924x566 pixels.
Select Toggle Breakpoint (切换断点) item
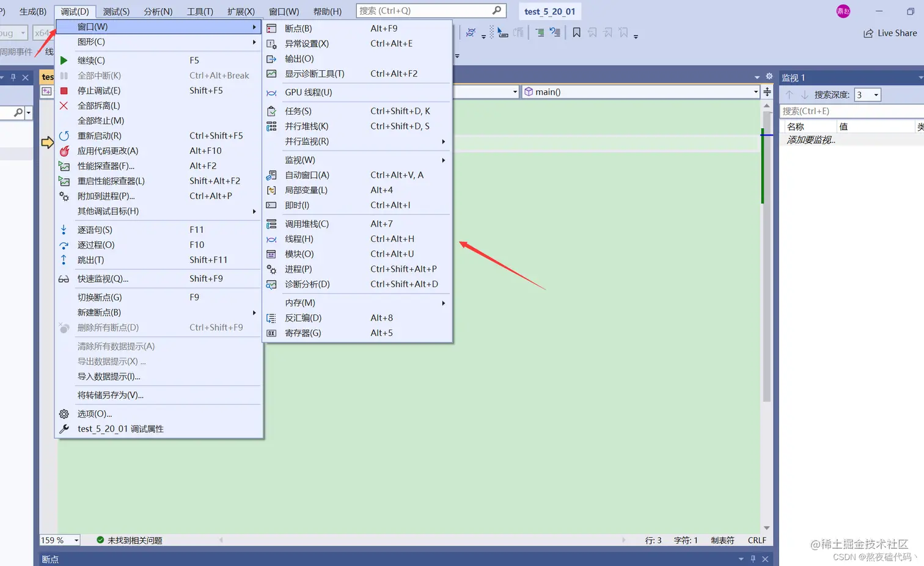pos(159,297)
